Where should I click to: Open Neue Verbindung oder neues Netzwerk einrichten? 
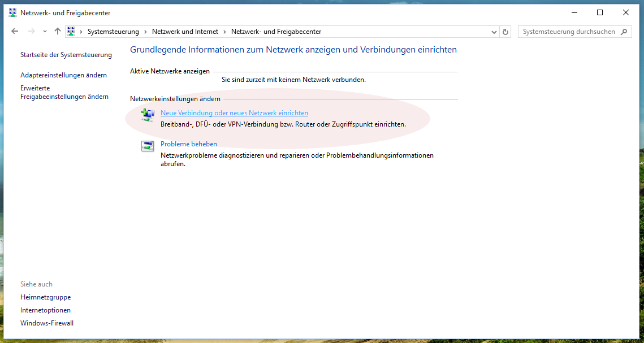pos(234,113)
